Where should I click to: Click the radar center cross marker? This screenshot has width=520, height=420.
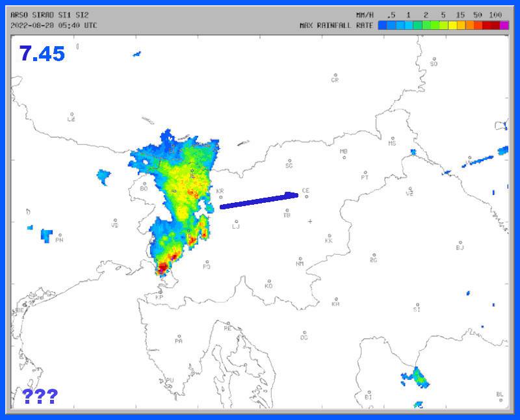point(310,221)
